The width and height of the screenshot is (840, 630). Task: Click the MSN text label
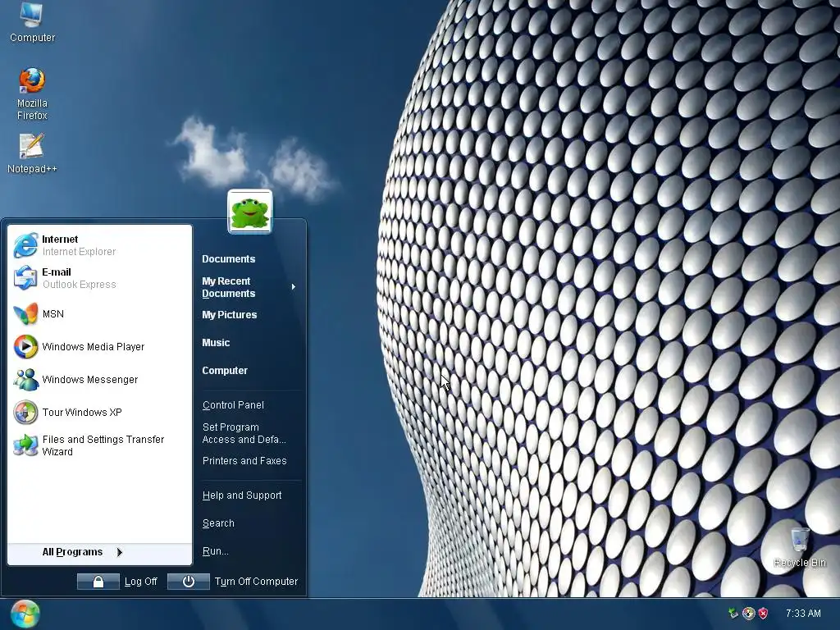(53, 314)
